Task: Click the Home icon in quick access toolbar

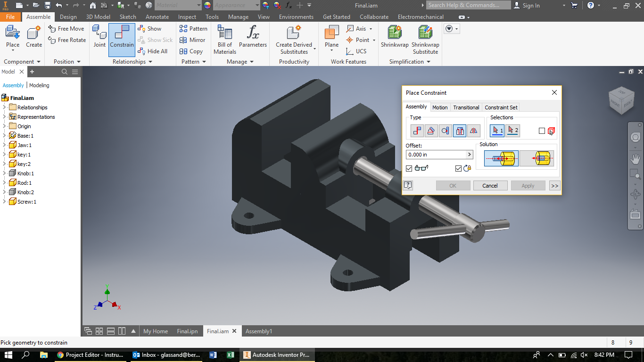Action: click(x=93, y=5)
